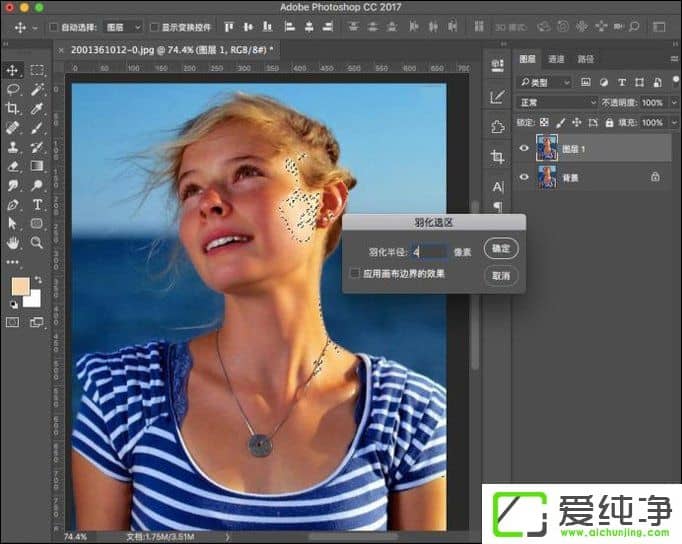Enable 应用画布边界的效果 checkbox

click(x=354, y=273)
